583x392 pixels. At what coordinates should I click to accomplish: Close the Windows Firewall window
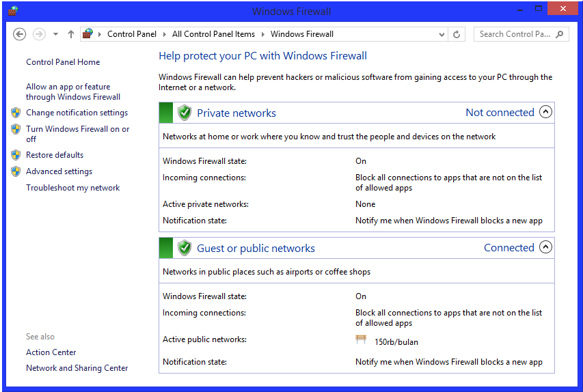[x=563, y=9]
